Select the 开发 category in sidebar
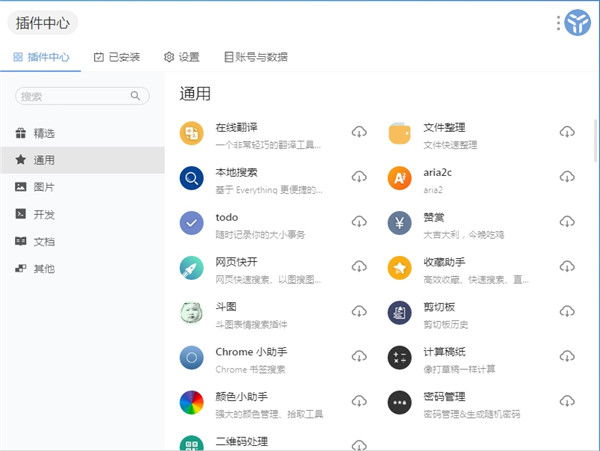The height and width of the screenshot is (451, 600). click(44, 214)
